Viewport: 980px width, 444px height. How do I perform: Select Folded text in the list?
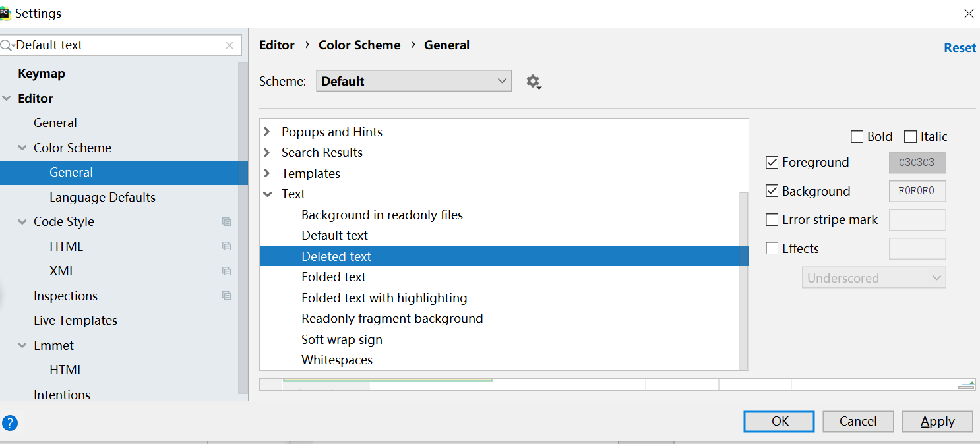(334, 277)
